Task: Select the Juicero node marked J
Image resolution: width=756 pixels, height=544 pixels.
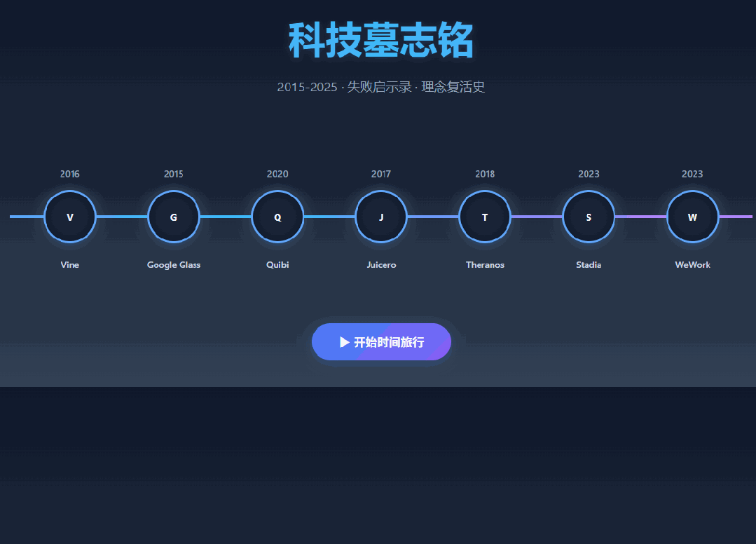Action: (x=381, y=217)
